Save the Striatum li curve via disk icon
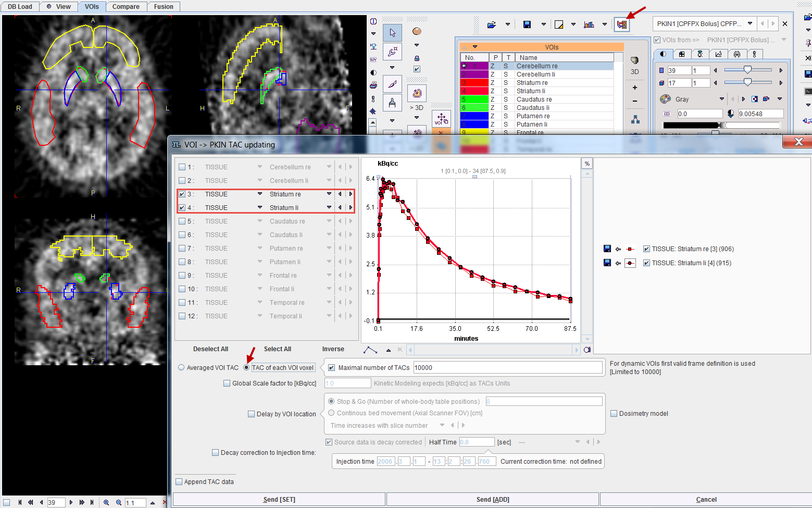 tap(607, 263)
